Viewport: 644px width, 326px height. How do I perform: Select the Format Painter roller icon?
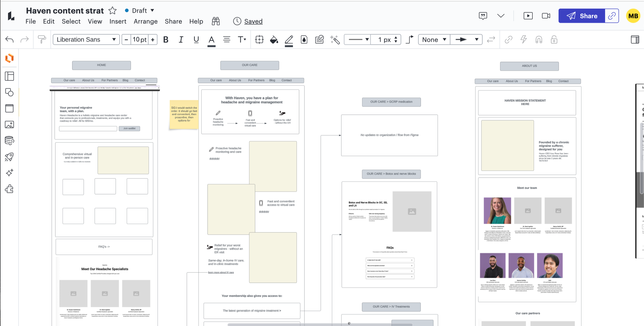41,39
